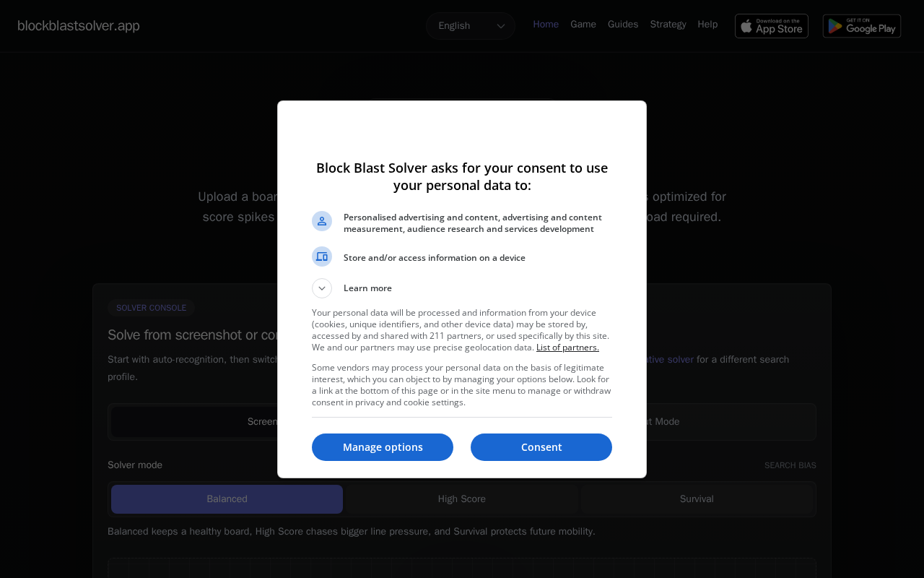Viewport: 924px width, 578px height.
Task: Navigate to the Strategy page
Action: [x=668, y=25]
